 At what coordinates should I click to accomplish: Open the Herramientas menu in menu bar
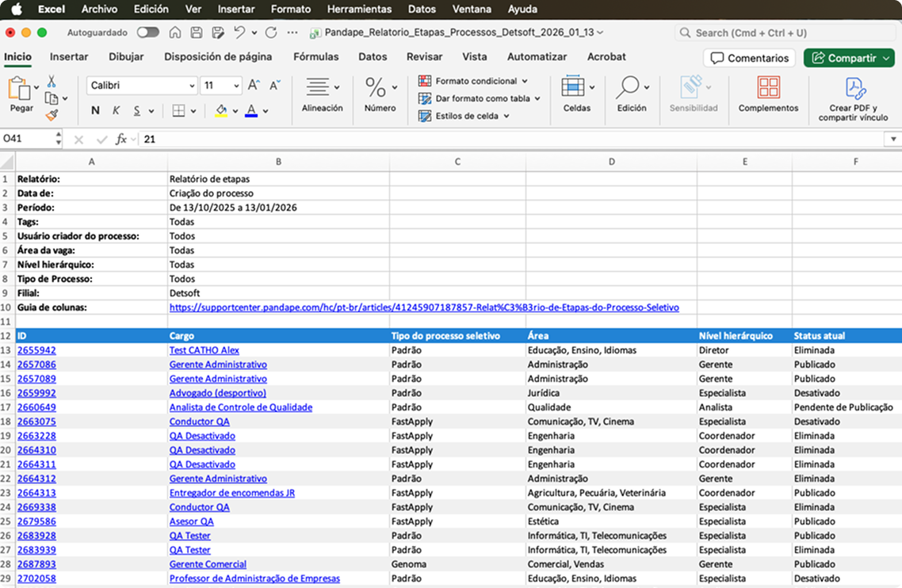(x=359, y=10)
